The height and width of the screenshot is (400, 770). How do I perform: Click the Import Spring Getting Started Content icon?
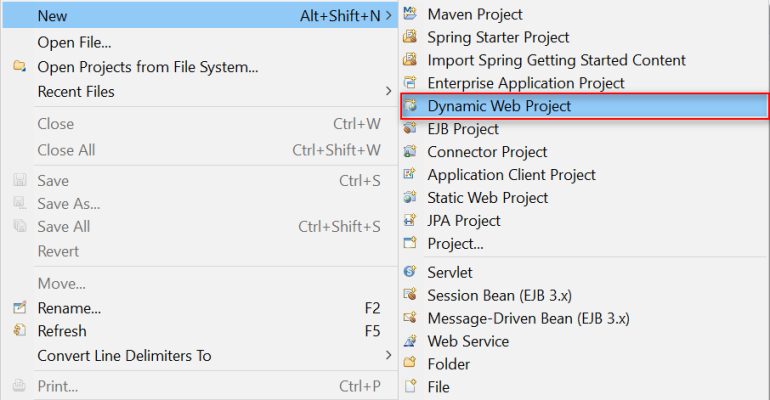(410, 59)
